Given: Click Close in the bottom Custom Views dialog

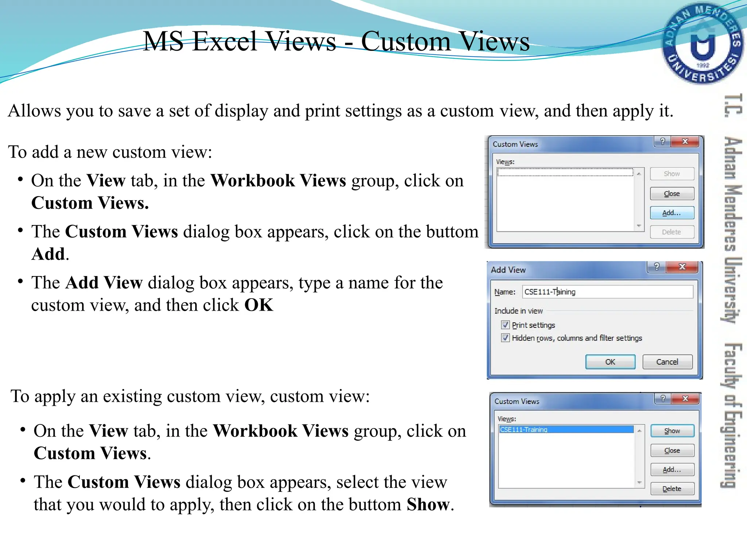Looking at the screenshot, I should (672, 450).
